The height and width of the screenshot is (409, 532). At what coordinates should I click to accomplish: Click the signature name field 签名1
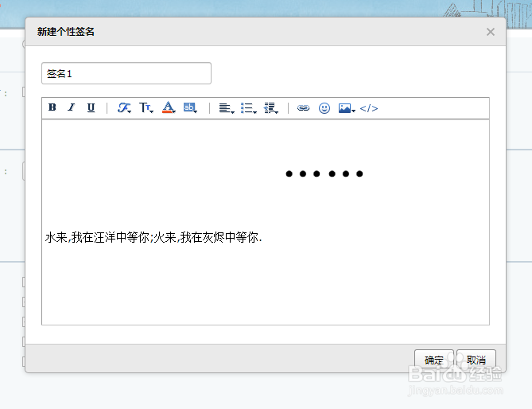(x=126, y=73)
